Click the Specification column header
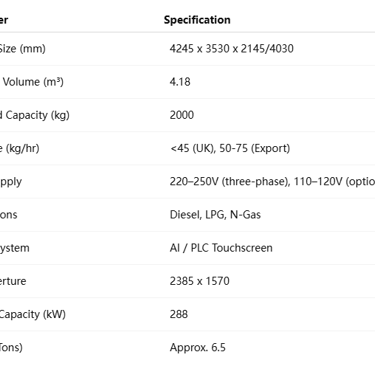This screenshot has width=375, height=366. 197,20
